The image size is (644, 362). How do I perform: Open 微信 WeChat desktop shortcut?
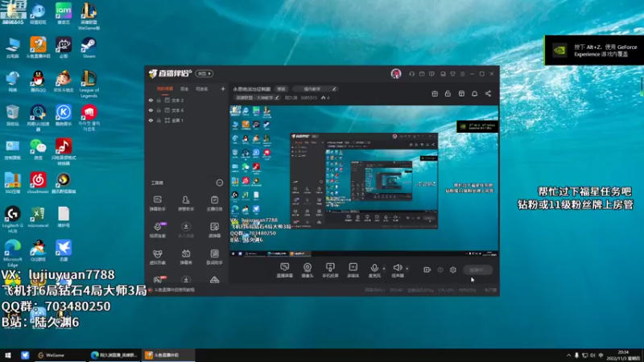38,150
